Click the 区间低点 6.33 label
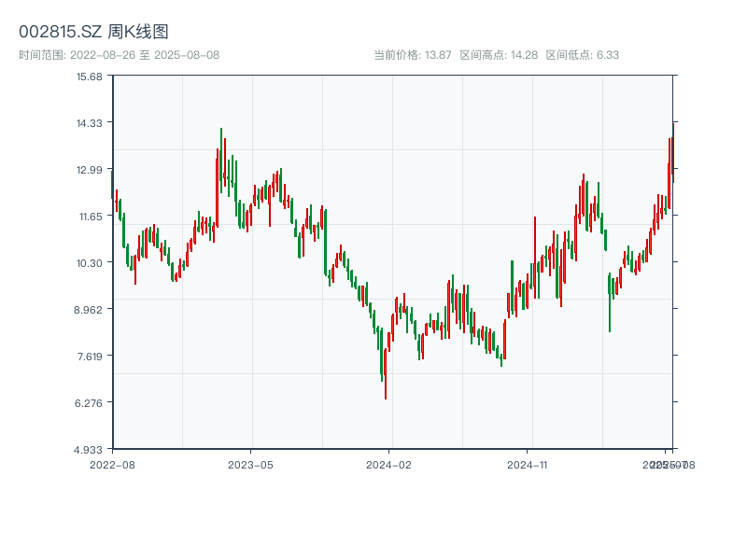The image size is (747, 560). point(583,55)
